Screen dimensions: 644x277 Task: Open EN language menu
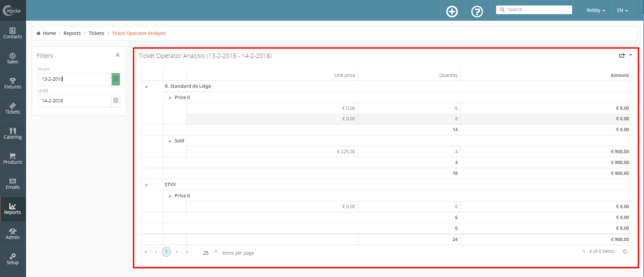pyautogui.click(x=622, y=10)
